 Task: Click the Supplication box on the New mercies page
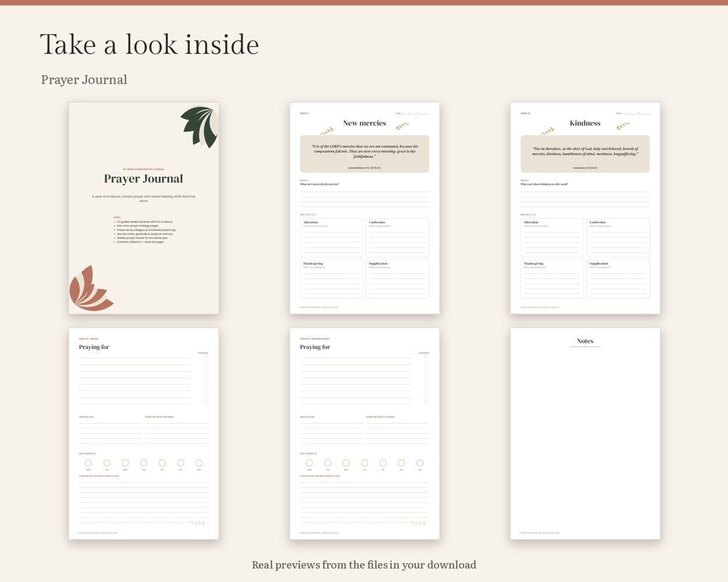(x=397, y=279)
